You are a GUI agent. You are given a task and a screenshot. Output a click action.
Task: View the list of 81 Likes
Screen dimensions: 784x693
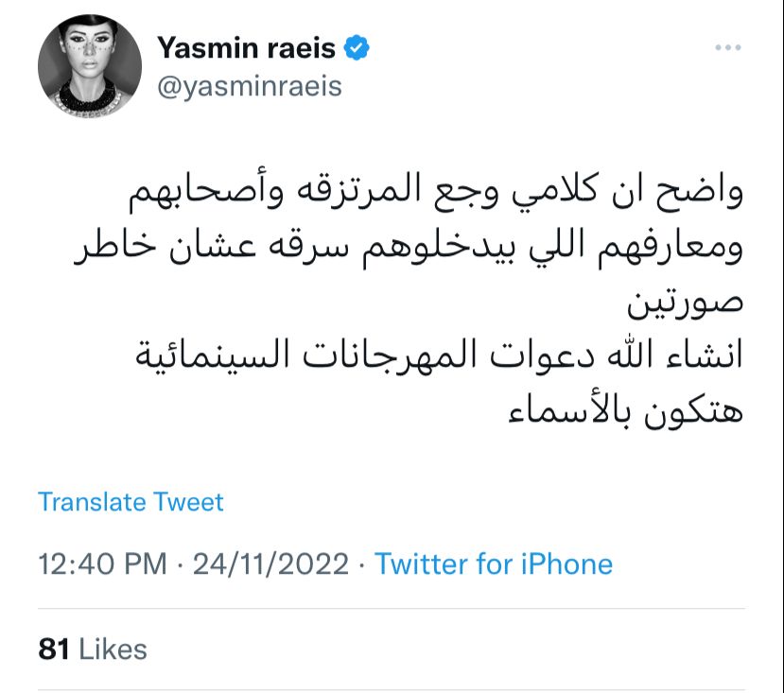(x=93, y=650)
